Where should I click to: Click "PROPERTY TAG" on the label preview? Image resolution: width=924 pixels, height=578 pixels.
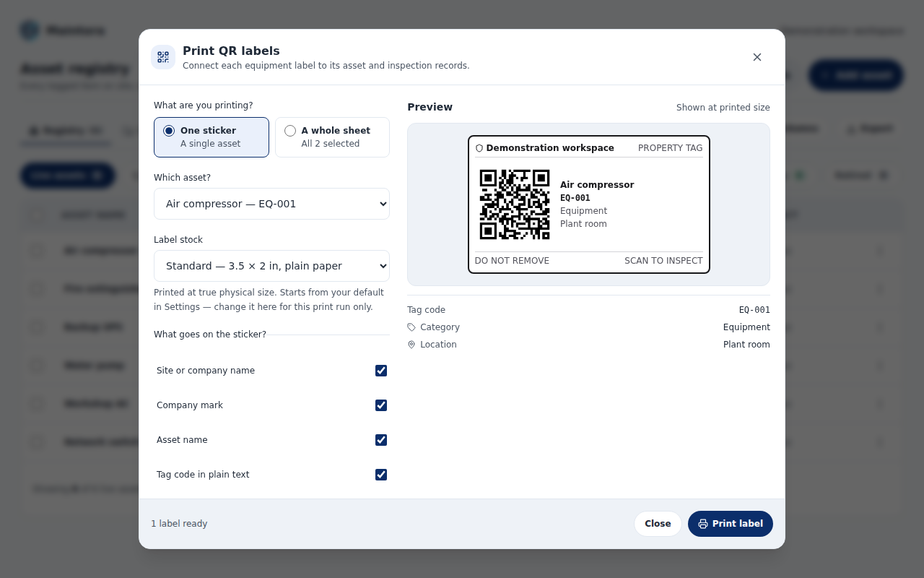pos(670,148)
